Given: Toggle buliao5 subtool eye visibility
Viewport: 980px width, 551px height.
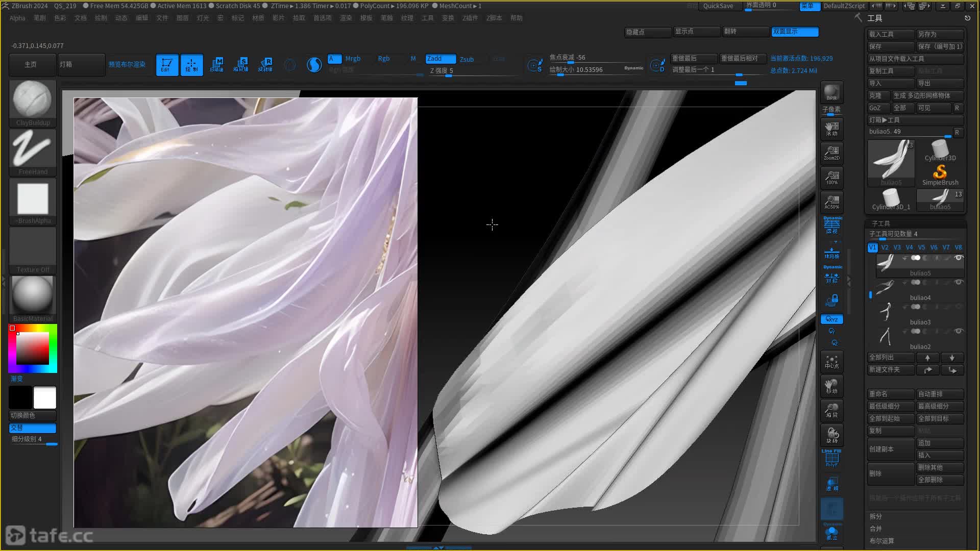Looking at the screenshot, I should click(958, 258).
